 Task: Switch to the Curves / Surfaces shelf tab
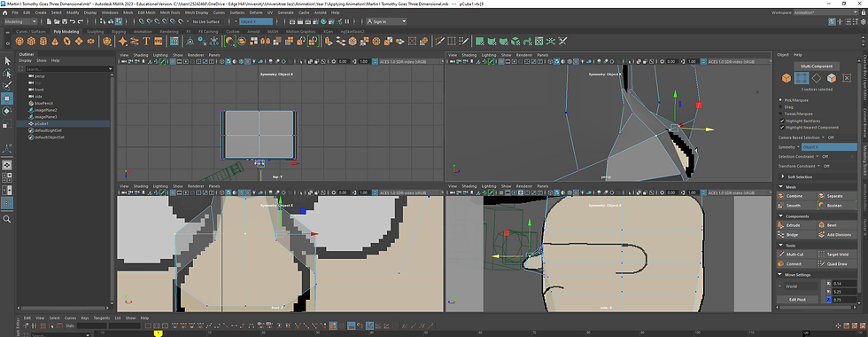[x=30, y=32]
